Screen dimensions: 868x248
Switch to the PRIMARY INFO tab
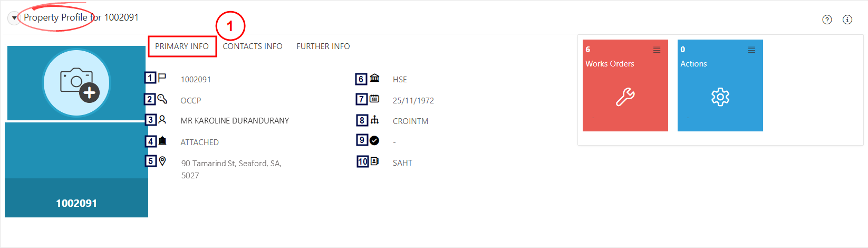[182, 46]
